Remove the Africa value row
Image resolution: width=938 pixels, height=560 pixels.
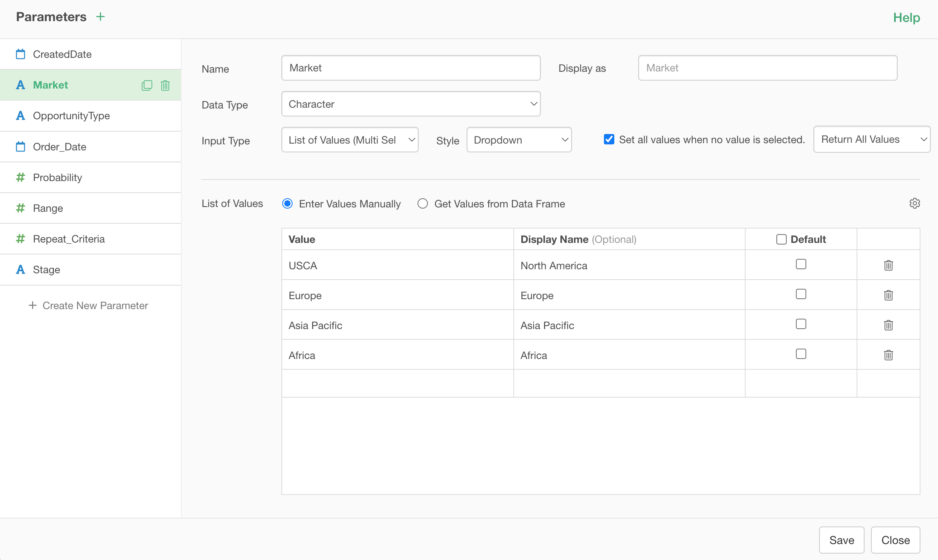click(888, 355)
